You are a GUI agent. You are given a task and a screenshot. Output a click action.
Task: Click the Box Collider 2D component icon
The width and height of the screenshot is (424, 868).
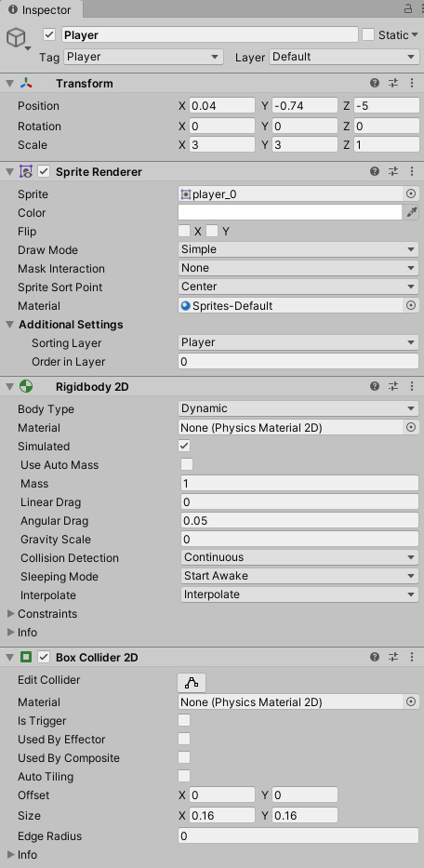point(26,657)
